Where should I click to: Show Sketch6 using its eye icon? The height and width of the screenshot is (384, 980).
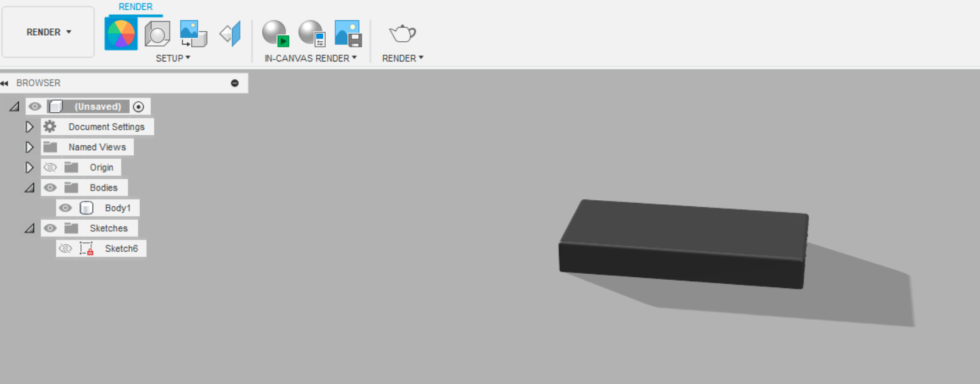pos(65,249)
